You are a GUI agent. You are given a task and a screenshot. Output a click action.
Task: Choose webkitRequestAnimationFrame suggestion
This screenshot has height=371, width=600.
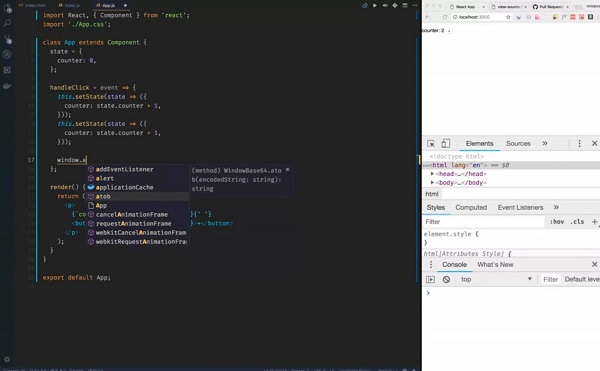click(138, 242)
